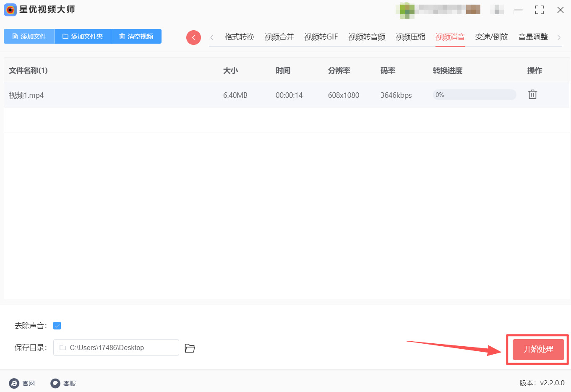Click the 00:00:14 duration cell
571x392 pixels.
click(289, 95)
